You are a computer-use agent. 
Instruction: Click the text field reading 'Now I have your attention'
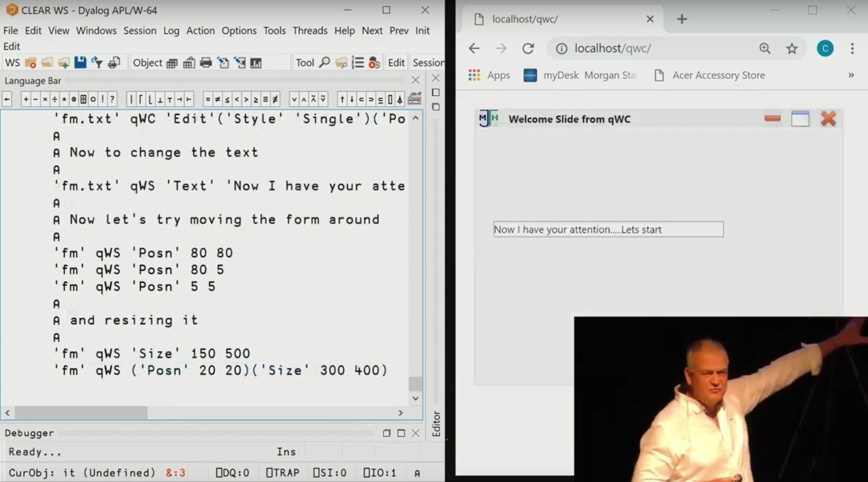[608, 229]
